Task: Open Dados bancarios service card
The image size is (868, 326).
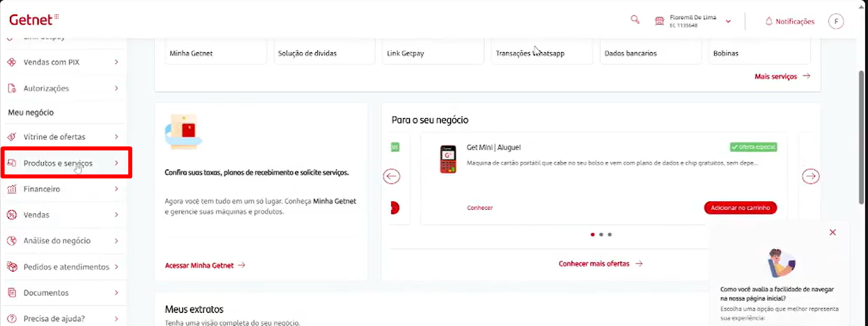Action: click(650, 51)
